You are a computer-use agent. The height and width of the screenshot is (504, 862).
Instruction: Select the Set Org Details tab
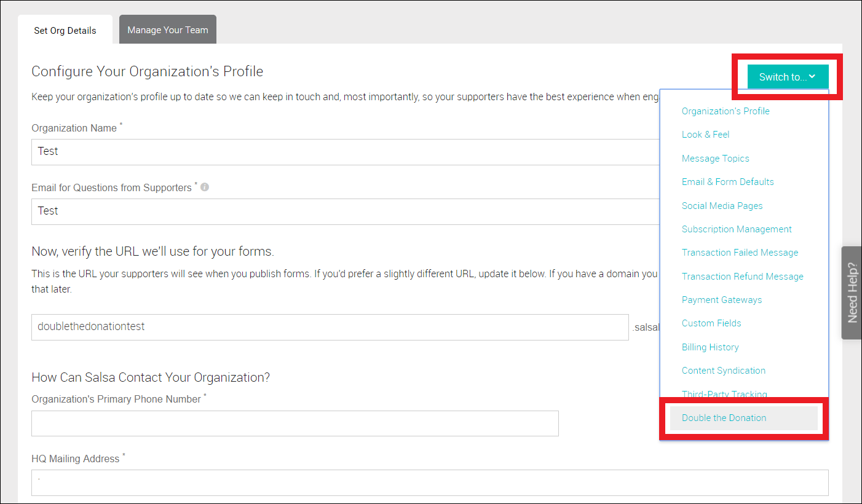tap(65, 30)
